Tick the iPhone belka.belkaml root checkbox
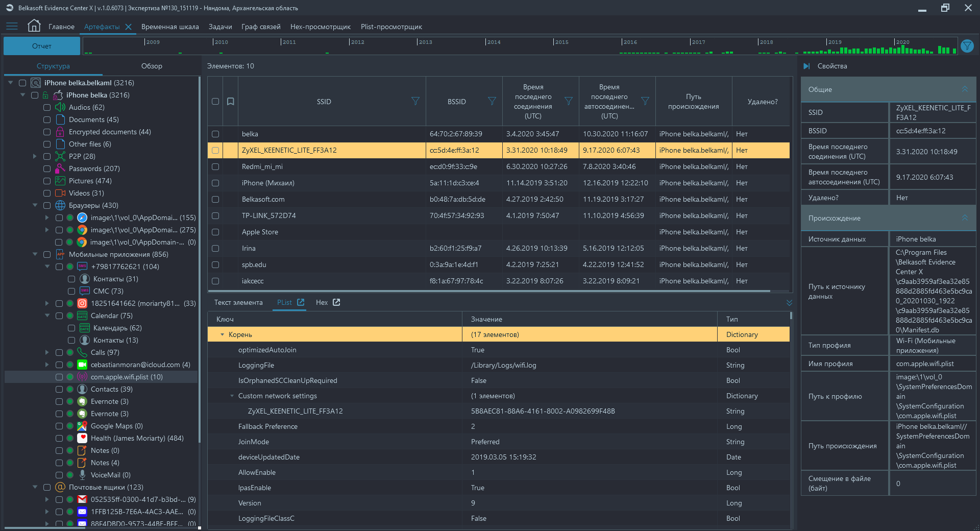The width and height of the screenshot is (980, 531). tap(22, 83)
